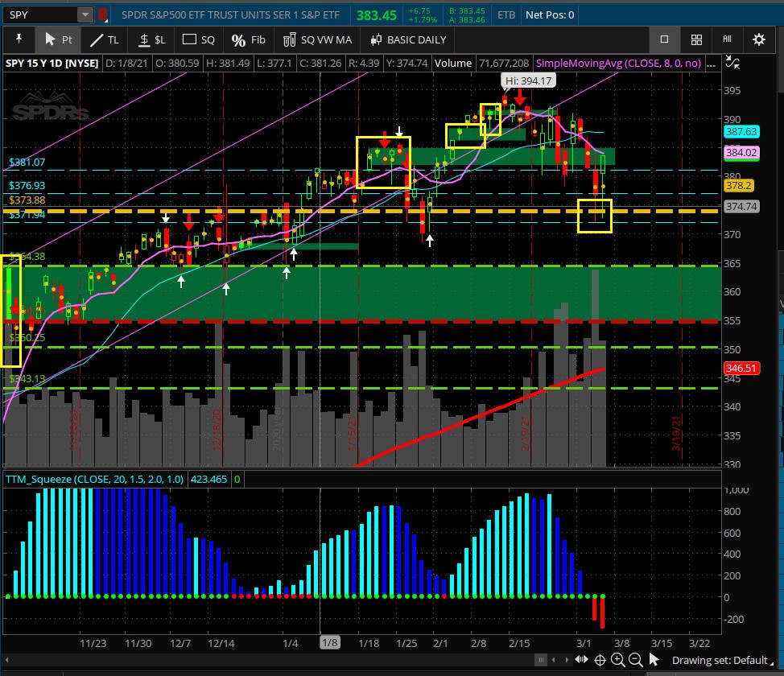Image resolution: width=784 pixels, height=676 pixels.
Task: Click the red 346.51 price bubble
Action: click(x=741, y=369)
